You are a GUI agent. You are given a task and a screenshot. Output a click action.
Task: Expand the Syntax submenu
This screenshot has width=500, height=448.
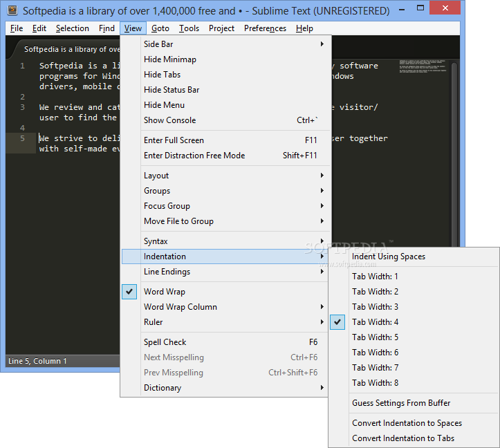225,241
